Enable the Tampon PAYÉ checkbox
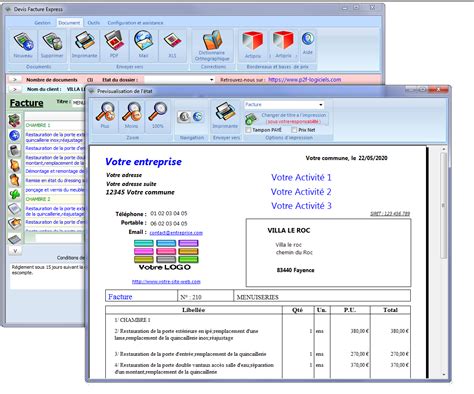The image size is (474, 394). [x=248, y=130]
